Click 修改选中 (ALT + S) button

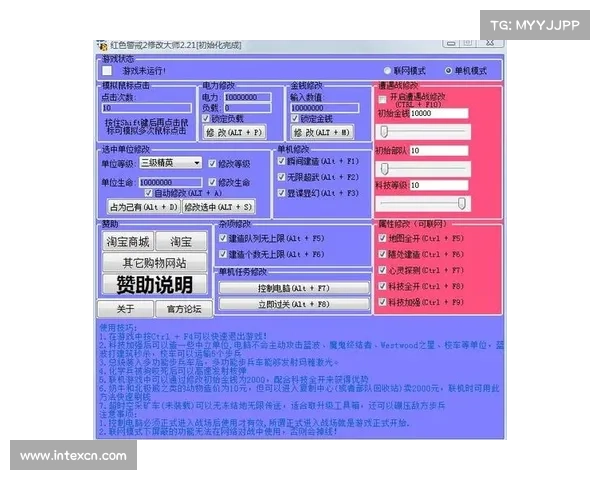[218, 207]
